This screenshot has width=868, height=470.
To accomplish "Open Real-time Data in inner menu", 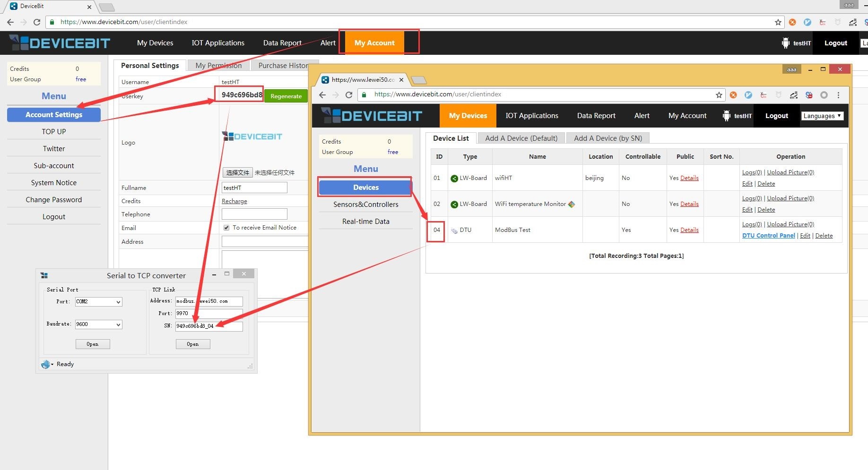I will [x=366, y=222].
